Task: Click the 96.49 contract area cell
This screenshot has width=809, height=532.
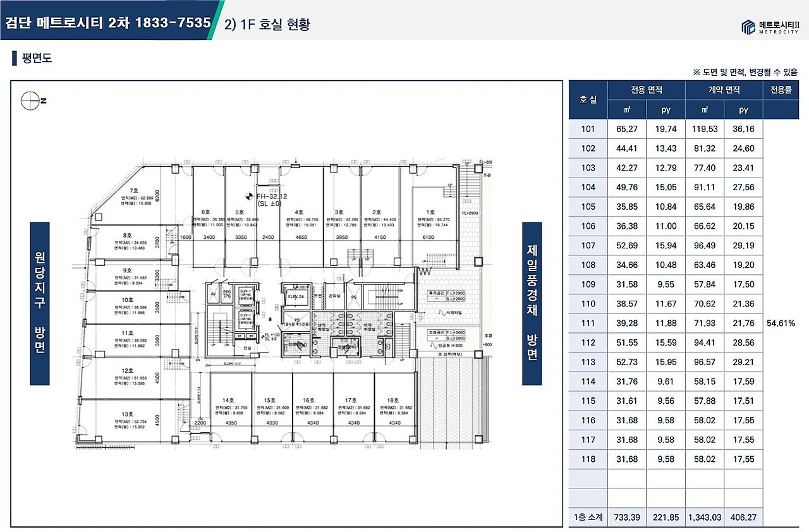Action: coord(704,246)
